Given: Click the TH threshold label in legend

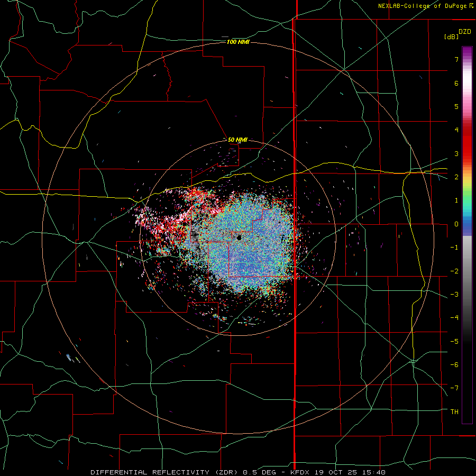Looking at the screenshot, I should (x=454, y=412).
